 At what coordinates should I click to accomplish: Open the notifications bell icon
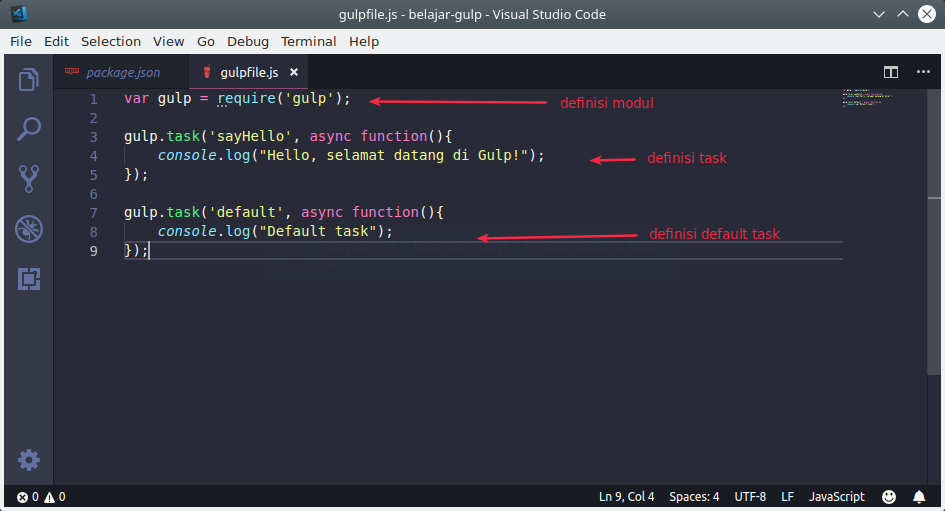click(919, 497)
